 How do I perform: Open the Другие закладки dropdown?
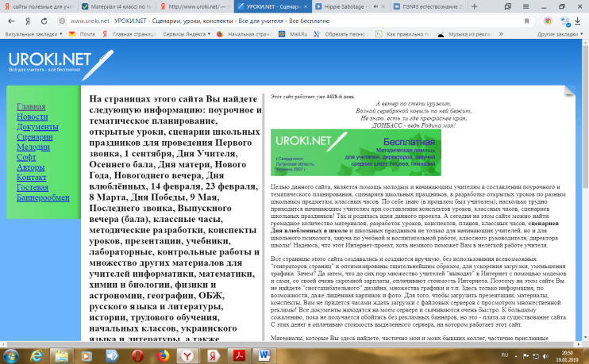point(560,34)
